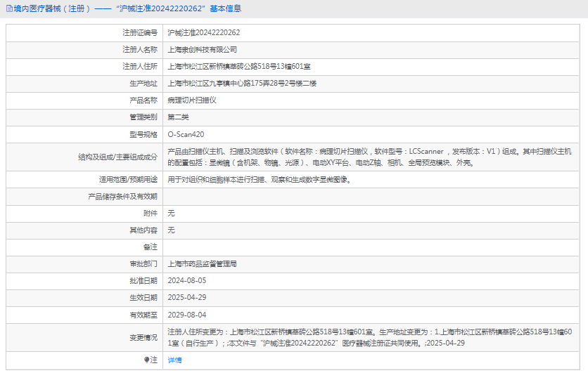Click the 生效日期 row label
588x373 pixels.
(x=143, y=297)
